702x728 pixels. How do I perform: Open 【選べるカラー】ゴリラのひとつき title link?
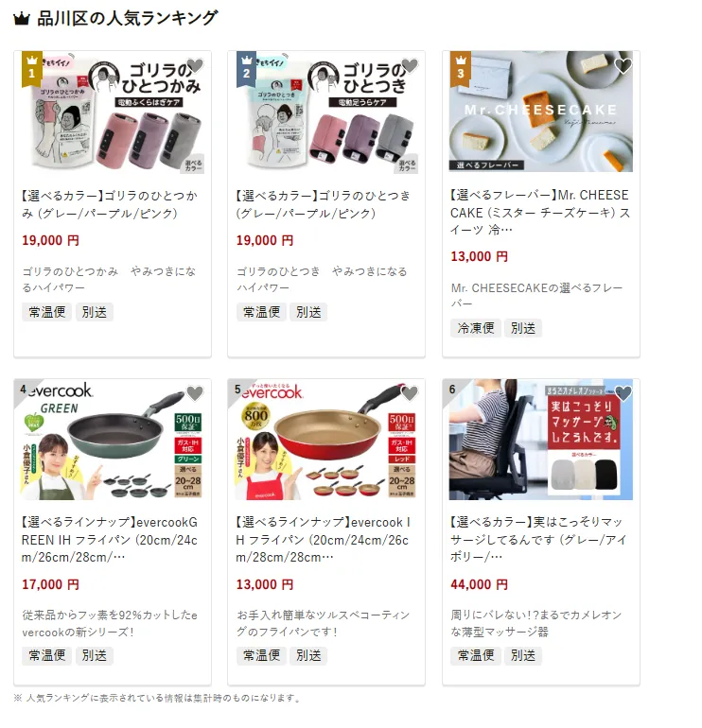click(x=324, y=204)
